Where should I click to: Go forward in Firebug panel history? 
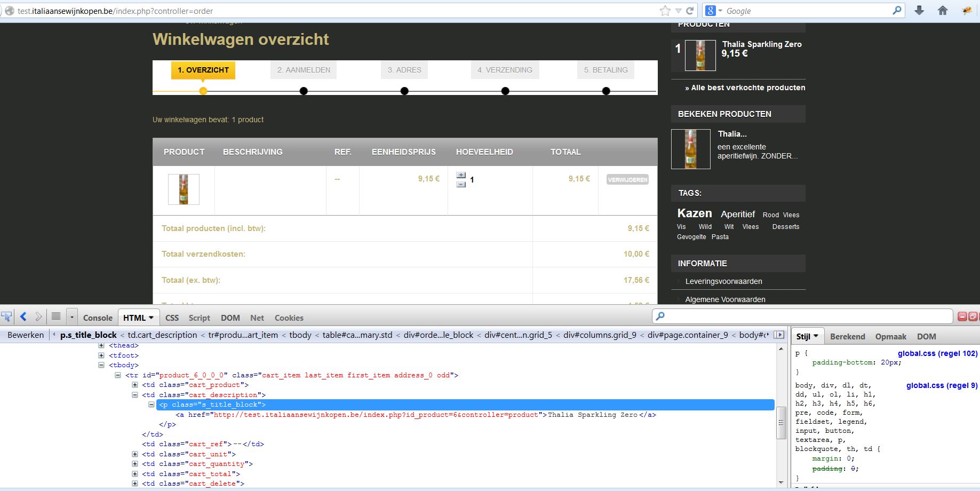[x=38, y=317]
